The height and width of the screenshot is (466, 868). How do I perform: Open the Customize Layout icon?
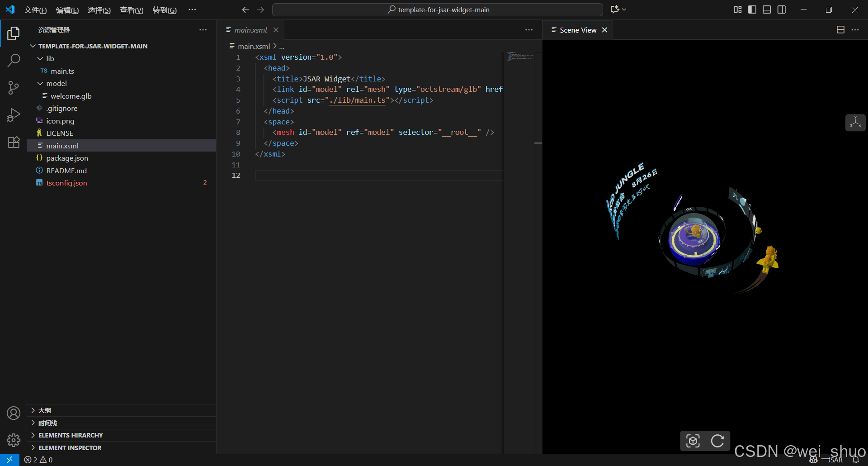coord(737,10)
